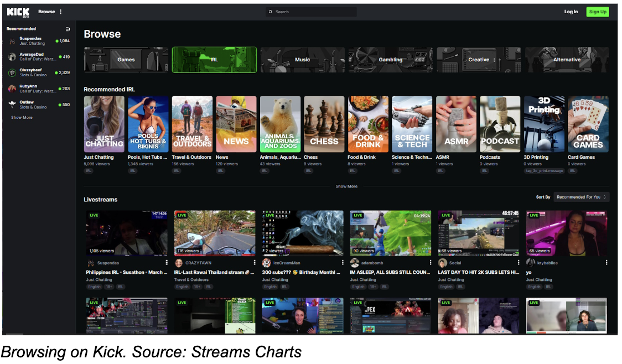622x364 pixels.
Task: Open 3D Printing category card
Action: pyautogui.click(x=544, y=124)
